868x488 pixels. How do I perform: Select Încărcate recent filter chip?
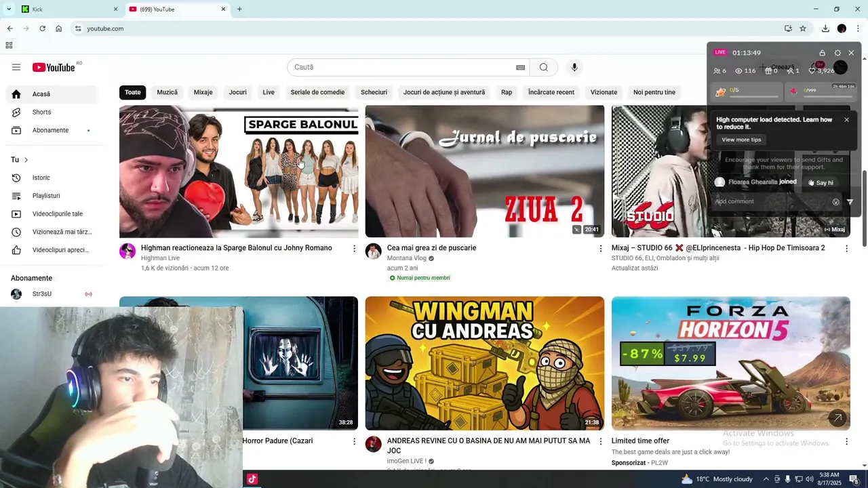click(551, 92)
